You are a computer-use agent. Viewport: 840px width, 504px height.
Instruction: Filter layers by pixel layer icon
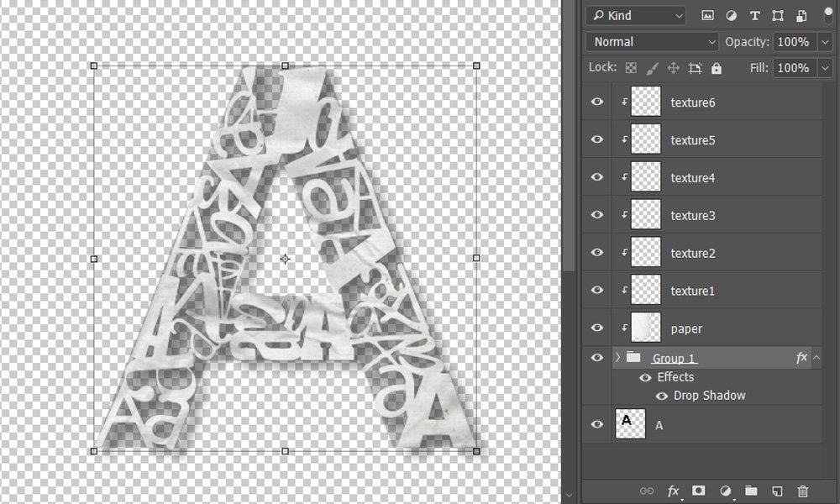pyautogui.click(x=707, y=15)
